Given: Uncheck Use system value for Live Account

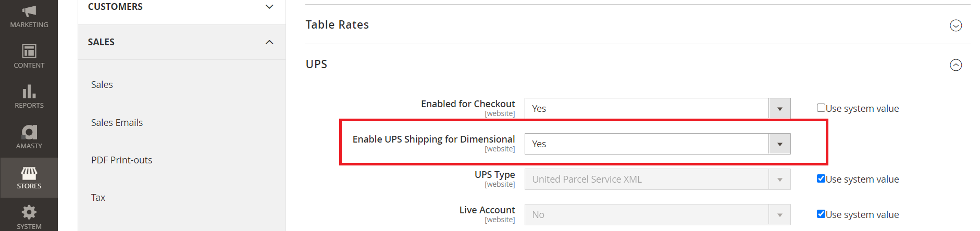Looking at the screenshot, I should (x=821, y=214).
